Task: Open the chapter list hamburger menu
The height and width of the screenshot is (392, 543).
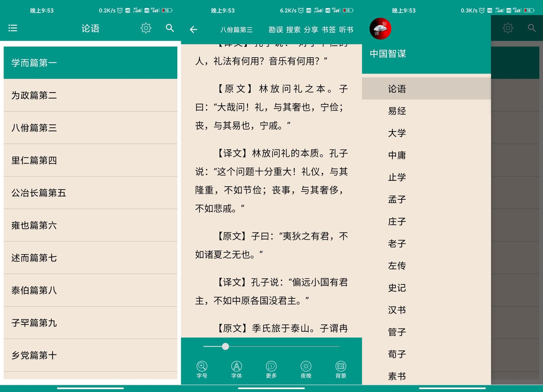Action: pos(13,28)
